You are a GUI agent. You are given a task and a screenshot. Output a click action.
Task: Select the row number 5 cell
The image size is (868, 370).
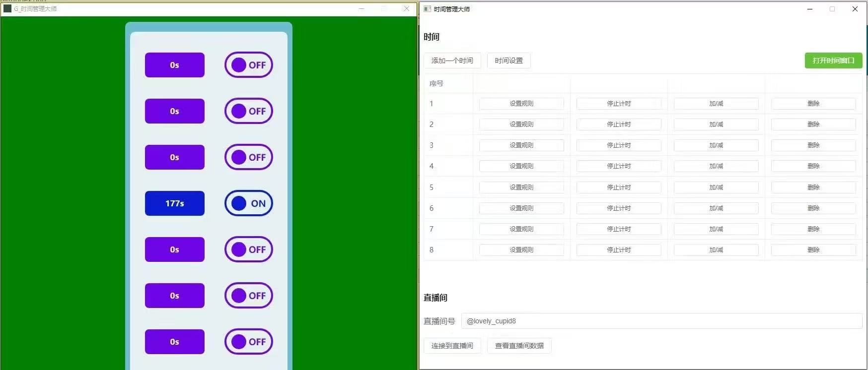coord(448,187)
